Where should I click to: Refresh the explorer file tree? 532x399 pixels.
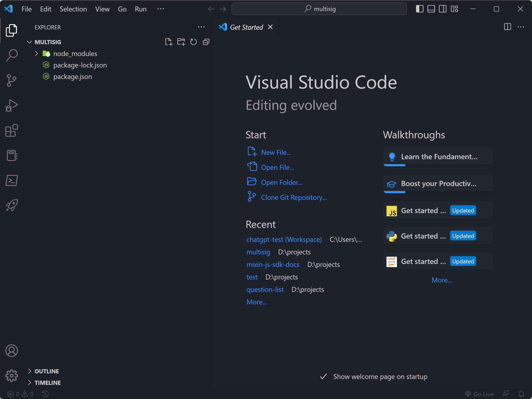pyautogui.click(x=194, y=42)
